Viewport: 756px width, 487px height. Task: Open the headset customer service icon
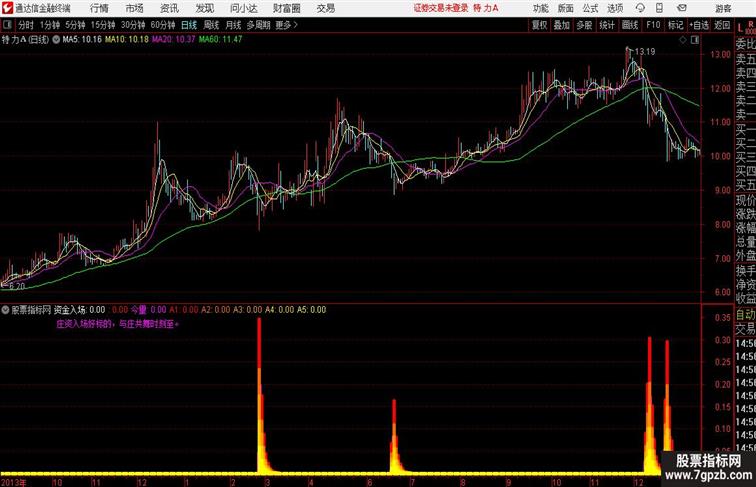tap(640, 8)
